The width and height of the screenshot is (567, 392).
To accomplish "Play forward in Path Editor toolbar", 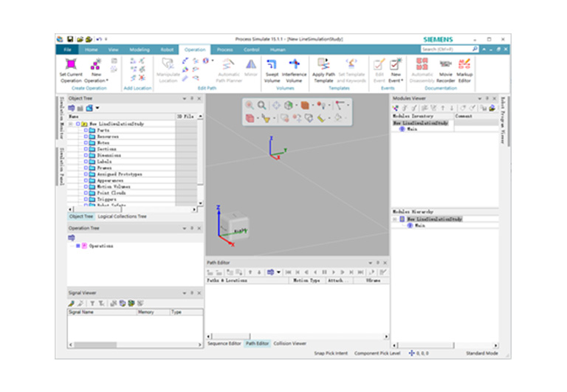I will 334,272.
